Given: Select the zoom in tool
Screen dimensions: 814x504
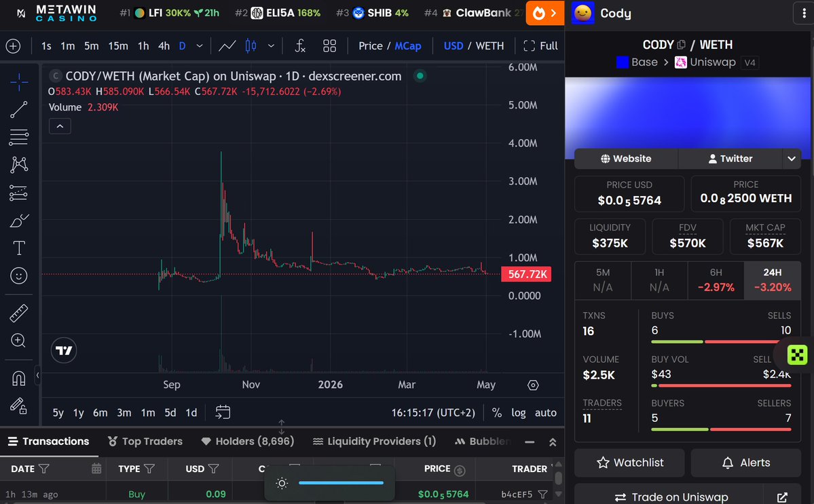Looking at the screenshot, I should (19, 341).
